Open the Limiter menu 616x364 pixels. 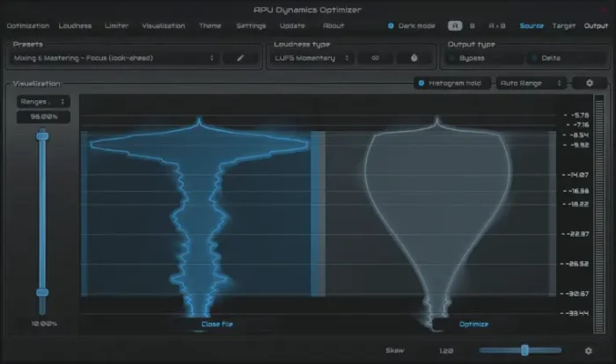click(116, 25)
